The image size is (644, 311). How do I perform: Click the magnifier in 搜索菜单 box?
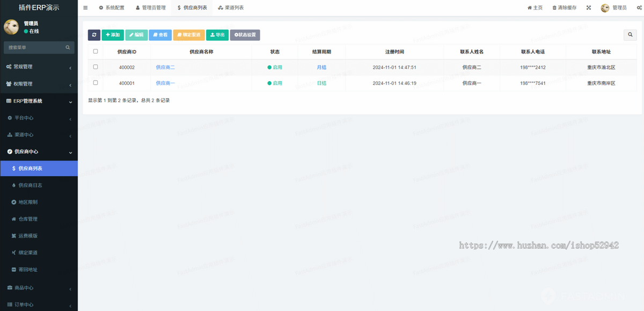pyautogui.click(x=68, y=47)
